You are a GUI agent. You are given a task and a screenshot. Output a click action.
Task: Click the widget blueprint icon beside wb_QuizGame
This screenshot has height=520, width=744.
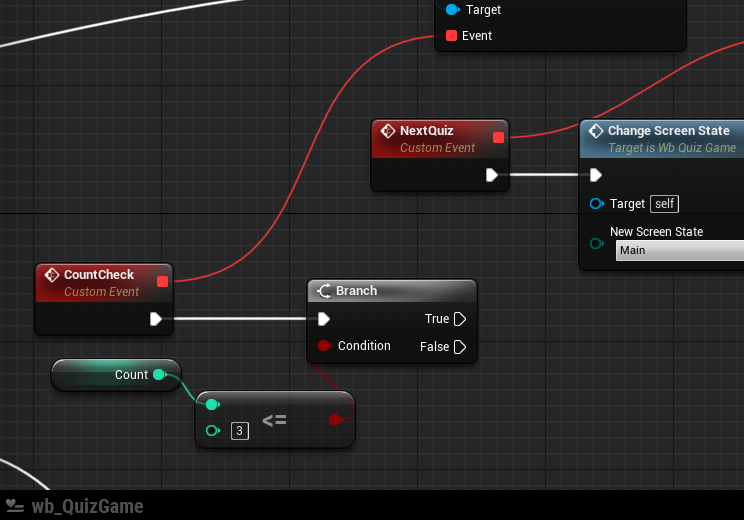pos(14,506)
